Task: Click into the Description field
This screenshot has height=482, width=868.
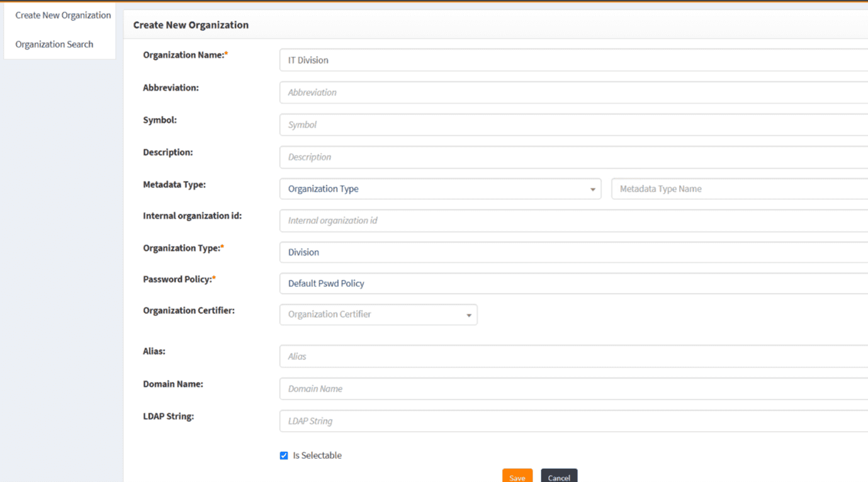Action: [573, 157]
